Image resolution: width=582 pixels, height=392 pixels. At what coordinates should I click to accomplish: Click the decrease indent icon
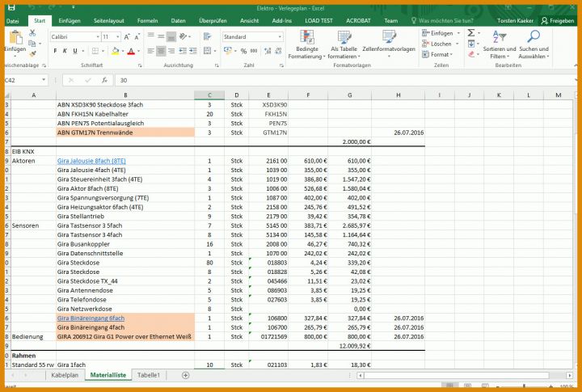click(183, 51)
